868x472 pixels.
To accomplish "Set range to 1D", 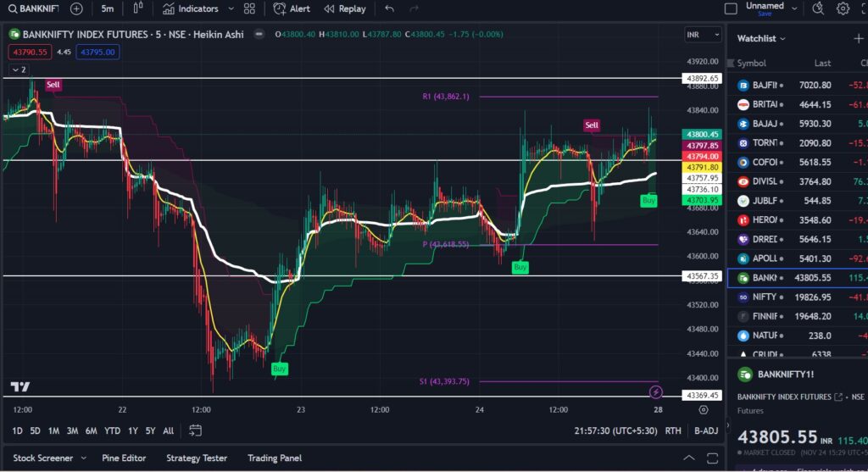I will click(17, 431).
